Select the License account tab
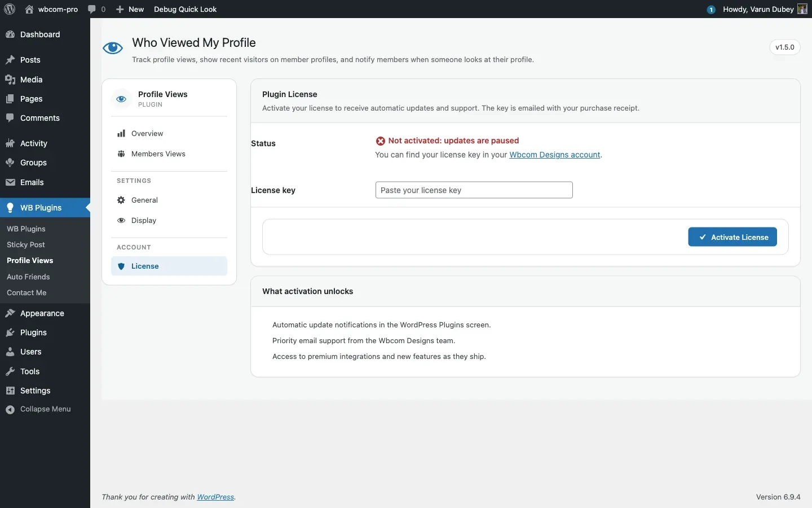The image size is (812, 508). [x=169, y=266]
